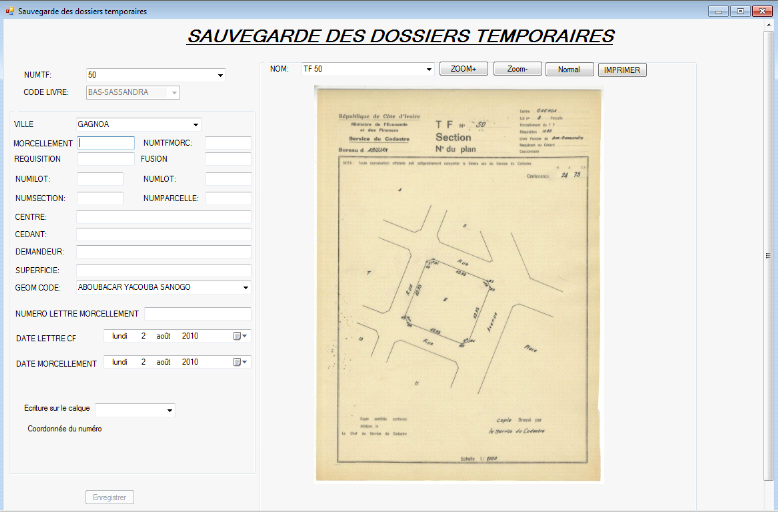This screenshot has width=778, height=512.
Task: Click the Zoom- button
Action: click(x=516, y=70)
